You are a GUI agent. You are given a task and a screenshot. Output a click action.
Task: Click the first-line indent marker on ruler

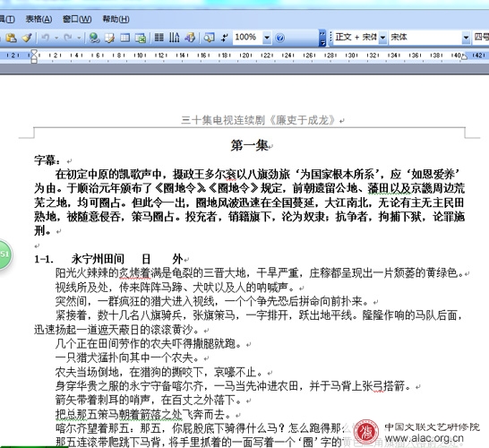(34, 53)
